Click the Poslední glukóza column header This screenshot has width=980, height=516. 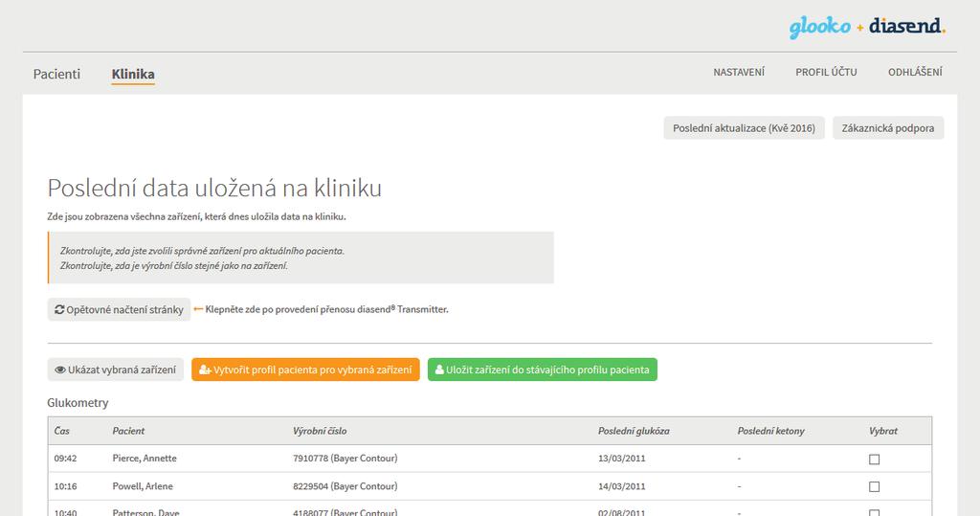[634, 431]
